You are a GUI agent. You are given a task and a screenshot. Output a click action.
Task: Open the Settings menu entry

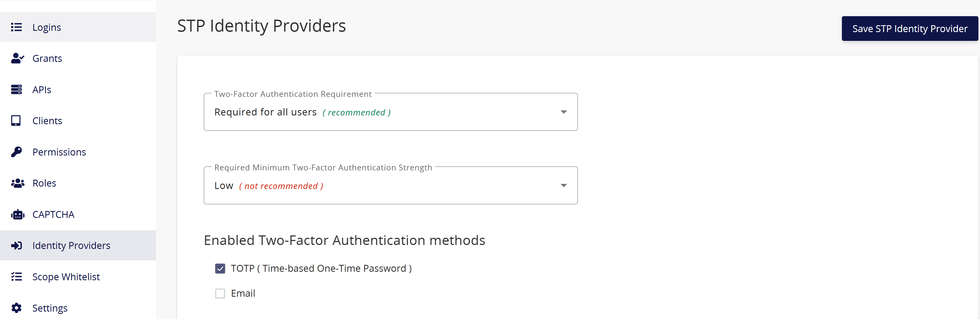(x=78, y=308)
